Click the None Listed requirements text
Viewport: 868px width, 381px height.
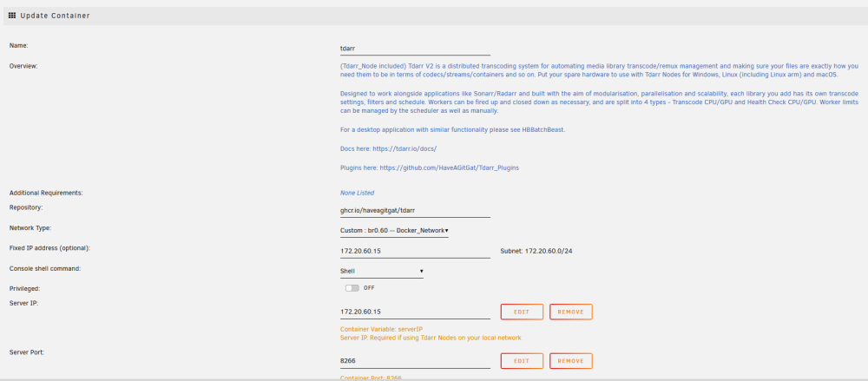pyautogui.click(x=357, y=193)
